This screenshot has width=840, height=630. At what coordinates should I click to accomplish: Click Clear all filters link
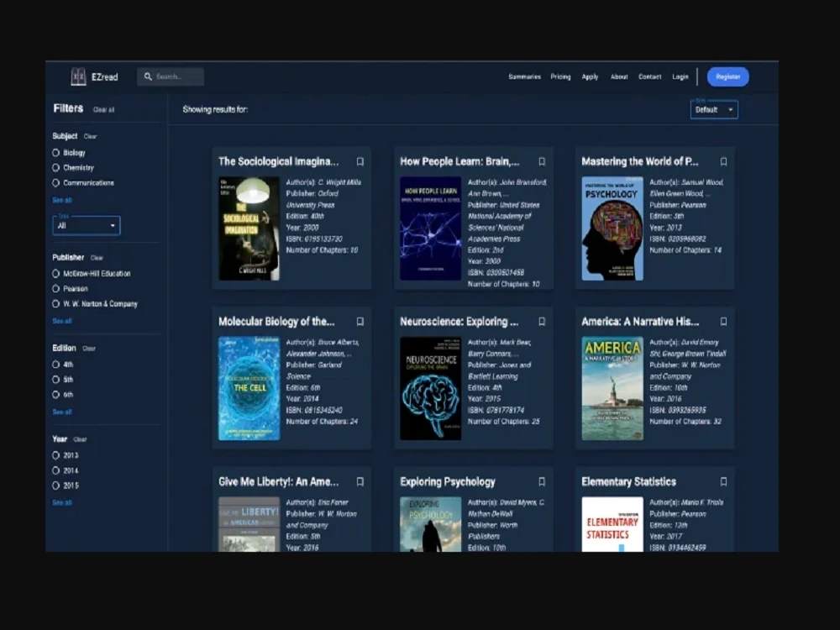point(103,110)
